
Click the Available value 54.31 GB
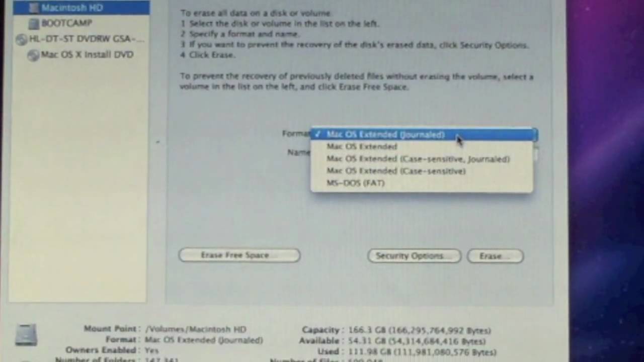pyautogui.click(x=416, y=341)
